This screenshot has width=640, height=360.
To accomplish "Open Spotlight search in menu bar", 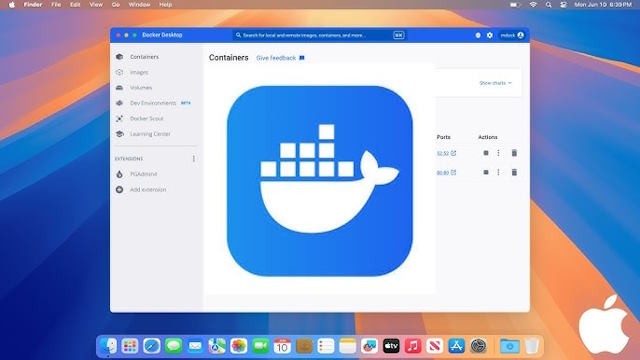I will pyautogui.click(x=549, y=4).
